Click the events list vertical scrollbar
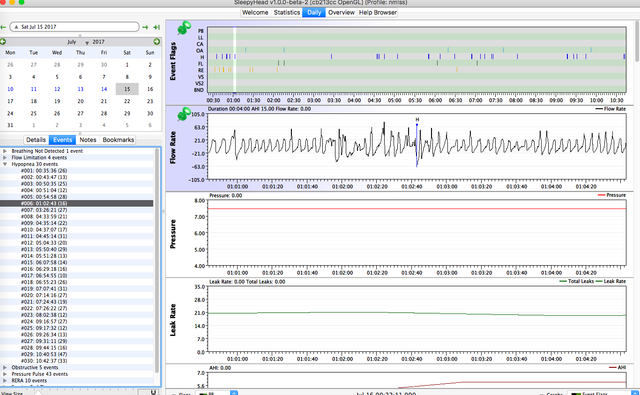 (x=156, y=260)
